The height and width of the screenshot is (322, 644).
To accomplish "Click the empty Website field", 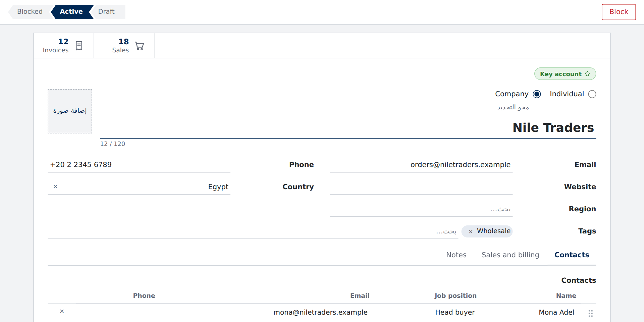I will point(421,187).
